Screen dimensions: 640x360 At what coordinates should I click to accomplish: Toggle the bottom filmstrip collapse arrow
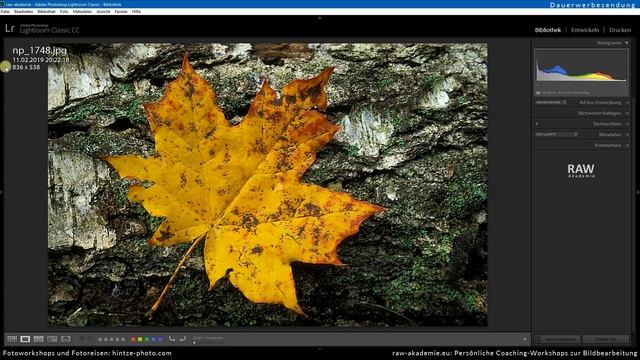click(x=320, y=349)
